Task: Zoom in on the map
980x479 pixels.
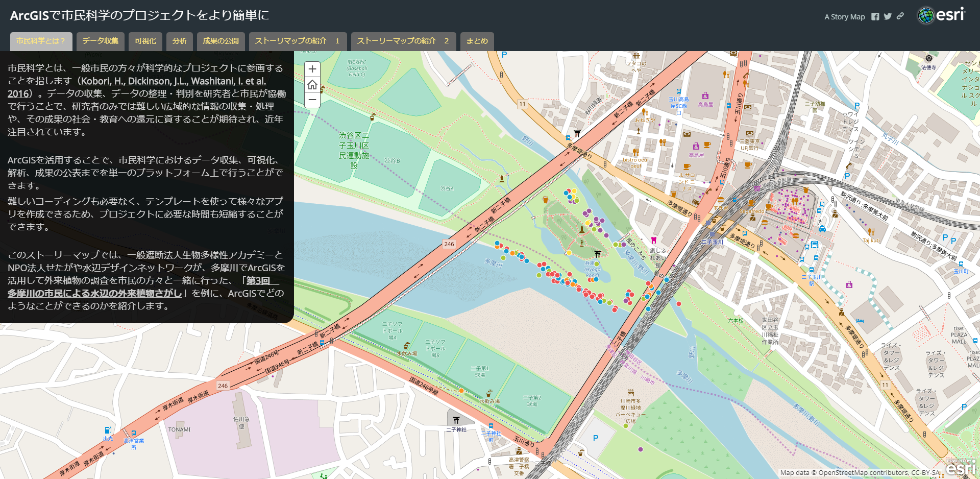Action: pyautogui.click(x=312, y=69)
